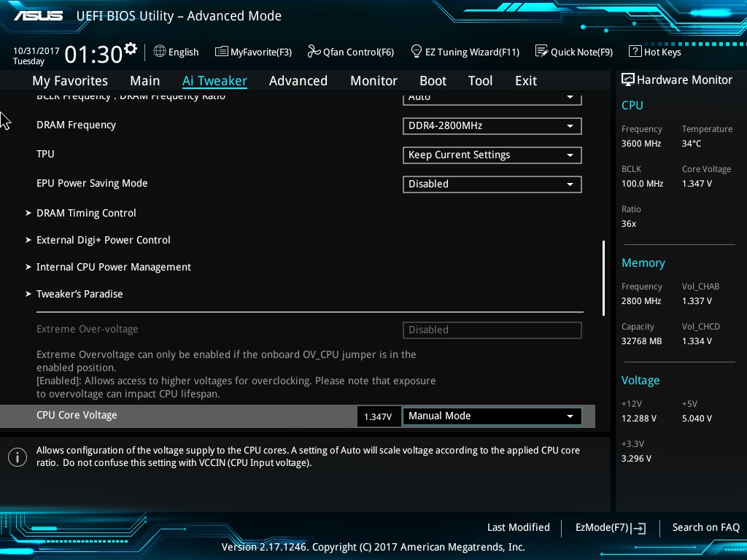Click the CPU Ratio 36x value
This screenshot has width=747, height=560.
pos(628,223)
